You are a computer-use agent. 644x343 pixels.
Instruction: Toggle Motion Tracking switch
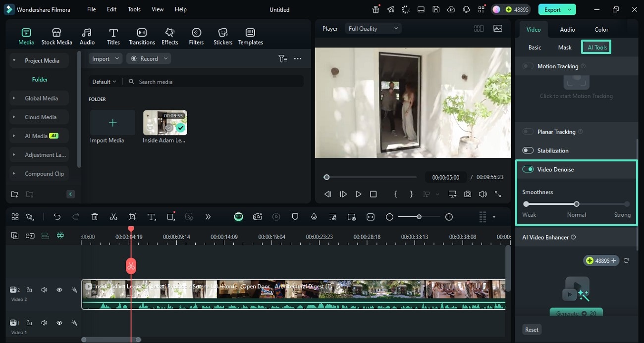tap(528, 66)
